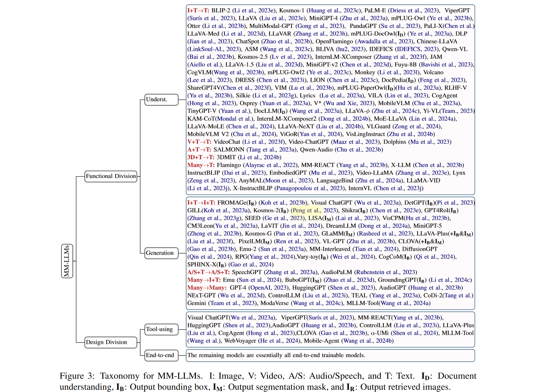Follow the SALMONN citation Tang et al., 2023a
536x392 pixels.
click(272, 150)
